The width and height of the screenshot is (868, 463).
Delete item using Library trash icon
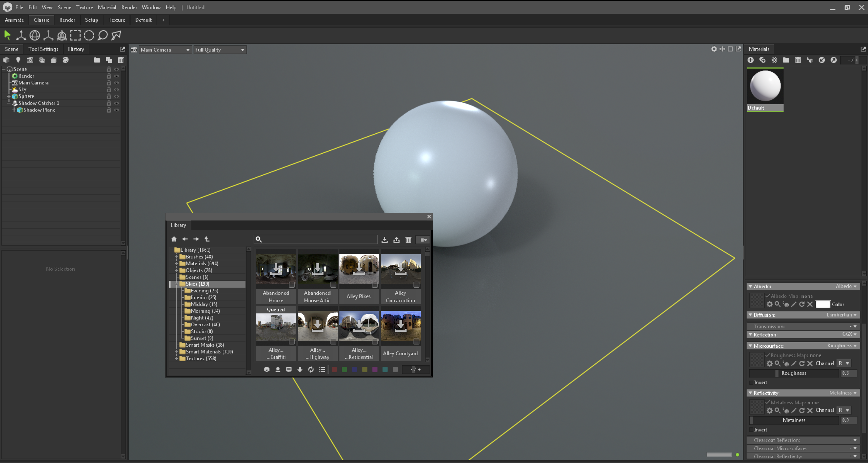click(408, 240)
